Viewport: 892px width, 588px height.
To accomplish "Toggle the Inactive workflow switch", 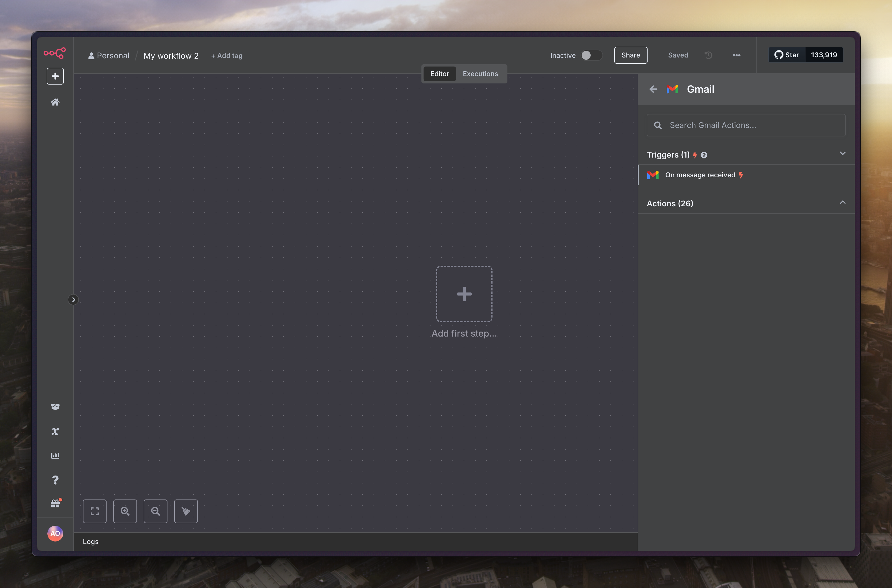I will pos(591,55).
